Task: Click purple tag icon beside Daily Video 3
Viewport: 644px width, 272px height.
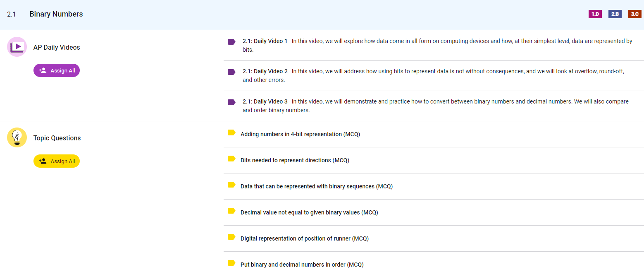Action: point(231,102)
